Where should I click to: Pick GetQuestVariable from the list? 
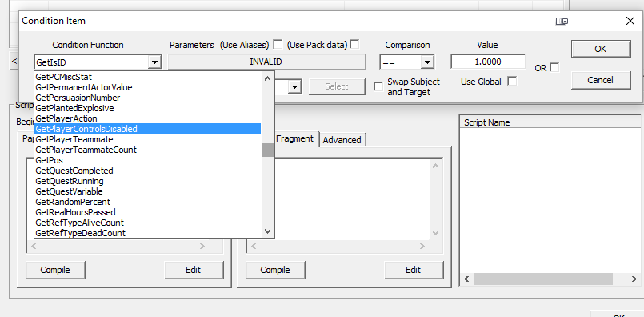click(147, 191)
